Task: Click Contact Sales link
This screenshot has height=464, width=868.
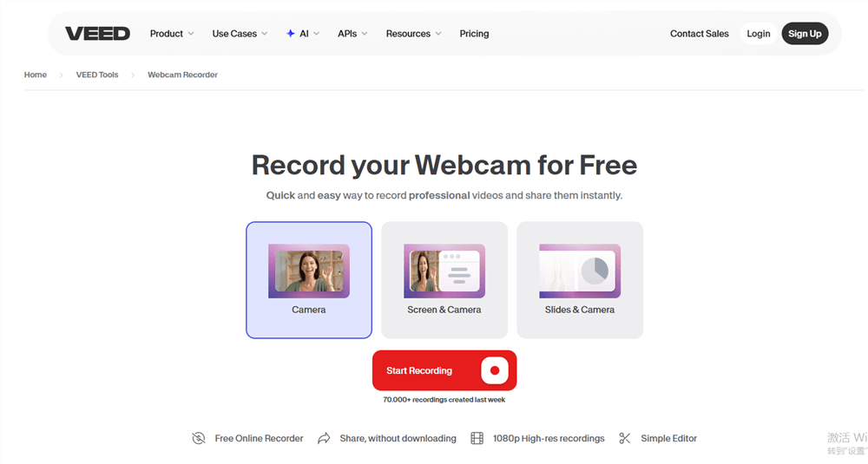Action: (x=699, y=34)
